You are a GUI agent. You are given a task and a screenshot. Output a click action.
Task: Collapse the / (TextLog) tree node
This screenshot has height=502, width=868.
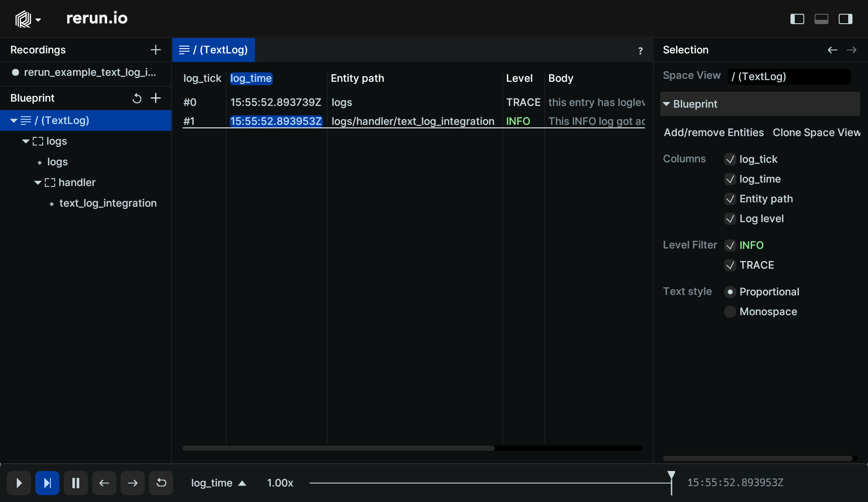click(x=14, y=121)
